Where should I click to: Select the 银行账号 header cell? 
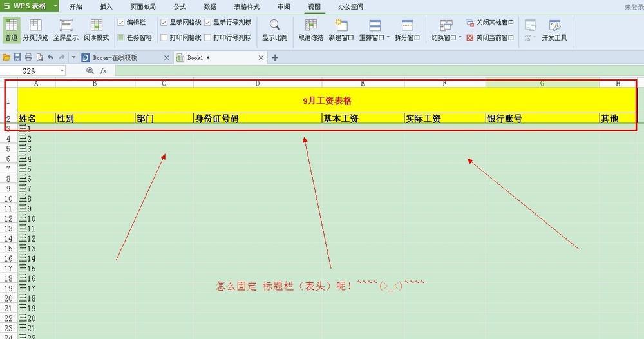tap(542, 119)
